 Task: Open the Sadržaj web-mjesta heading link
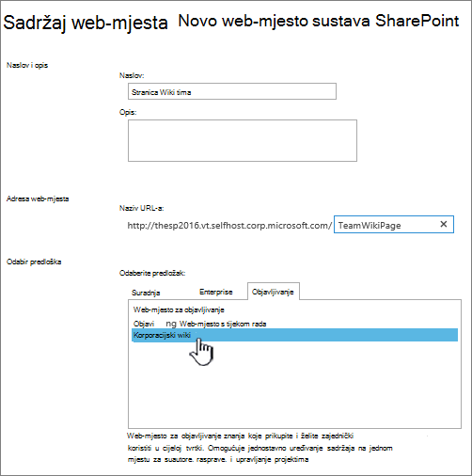pyautogui.click(x=86, y=23)
